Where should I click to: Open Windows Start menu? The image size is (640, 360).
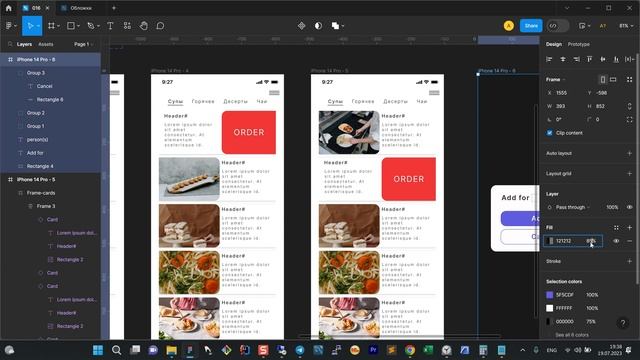tap(98, 350)
